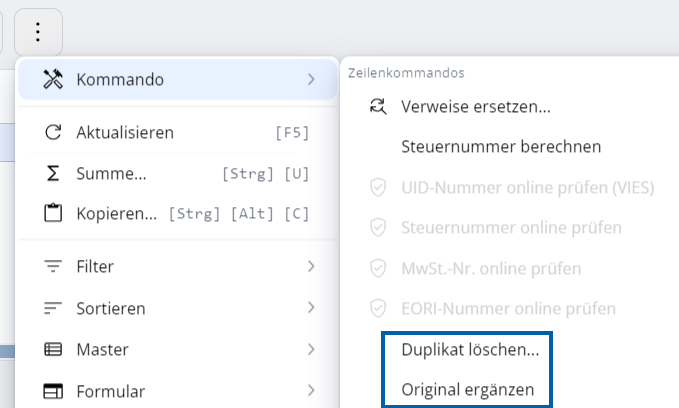Click the Aktualisieren refresh icon
The width and height of the screenshot is (679, 408).
(53, 132)
